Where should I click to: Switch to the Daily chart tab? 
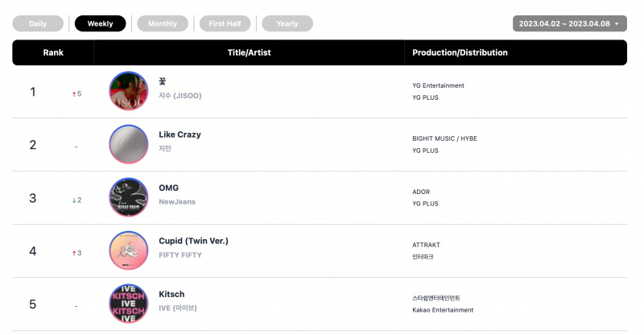38,23
